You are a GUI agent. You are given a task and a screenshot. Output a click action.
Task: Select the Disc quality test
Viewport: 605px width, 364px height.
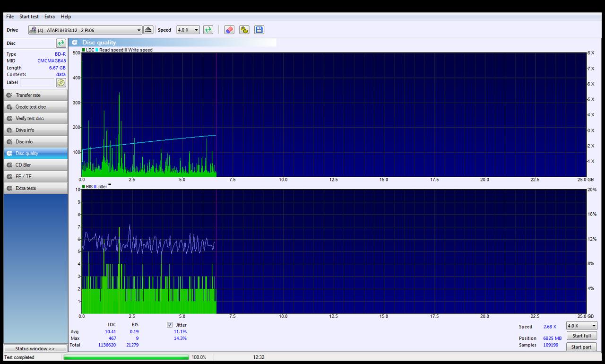(36, 153)
